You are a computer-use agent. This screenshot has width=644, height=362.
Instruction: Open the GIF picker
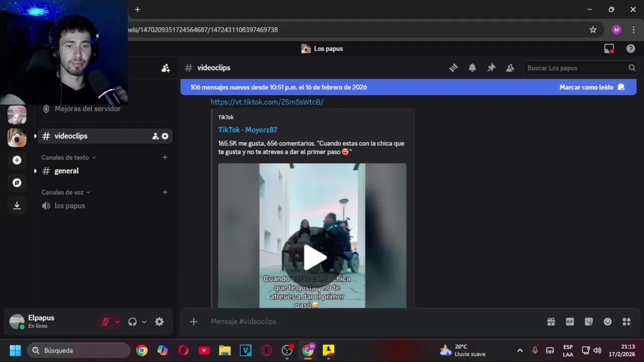coord(570,322)
